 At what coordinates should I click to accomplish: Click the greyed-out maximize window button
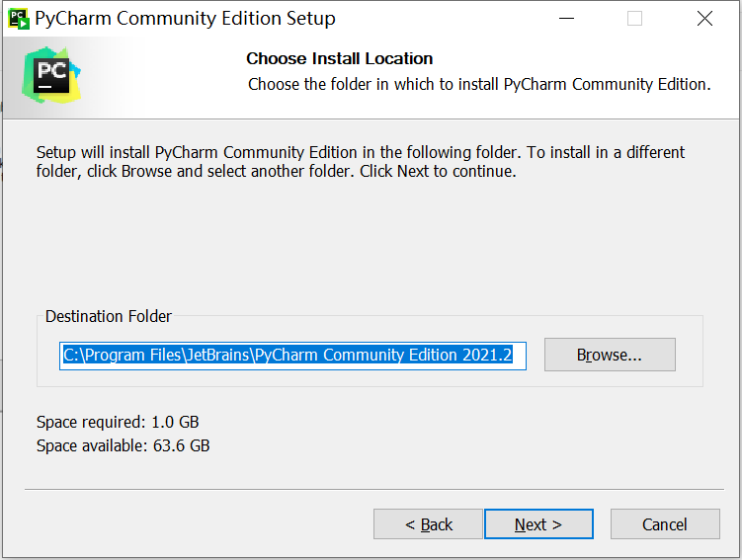coord(634,19)
